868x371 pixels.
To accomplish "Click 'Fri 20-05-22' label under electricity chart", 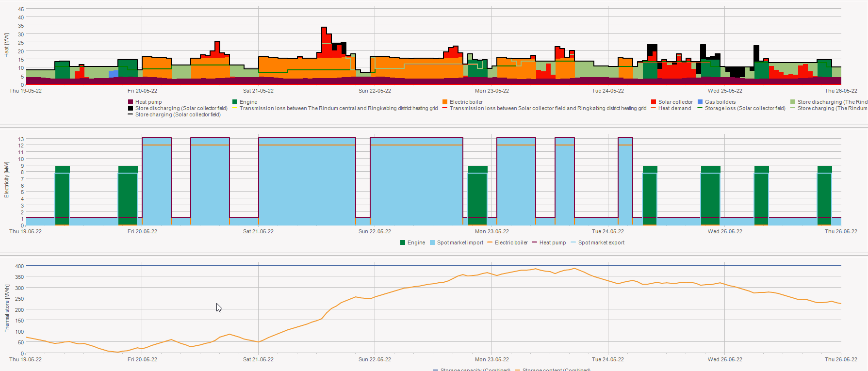I will (142, 231).
